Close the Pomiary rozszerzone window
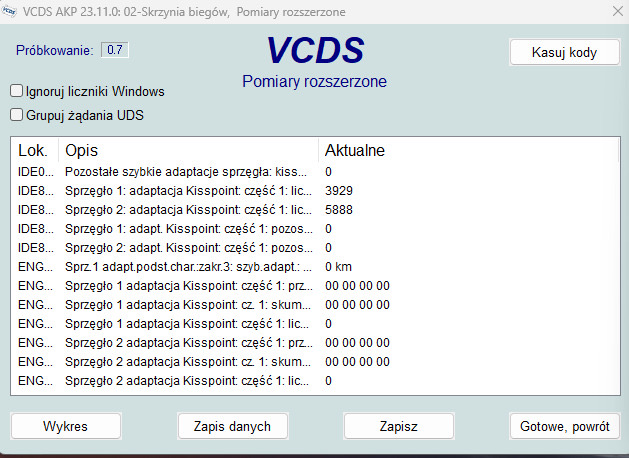 618,11
